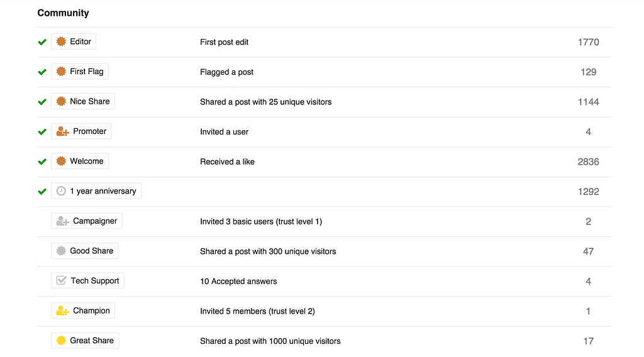Click the Tech Support checkbox icon
This screenshot has width=644, height=357.
pos(61,281)
